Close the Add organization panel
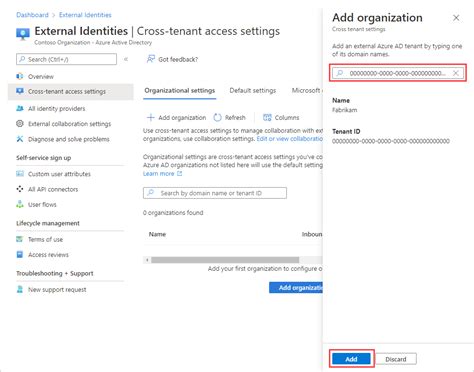 456,18
